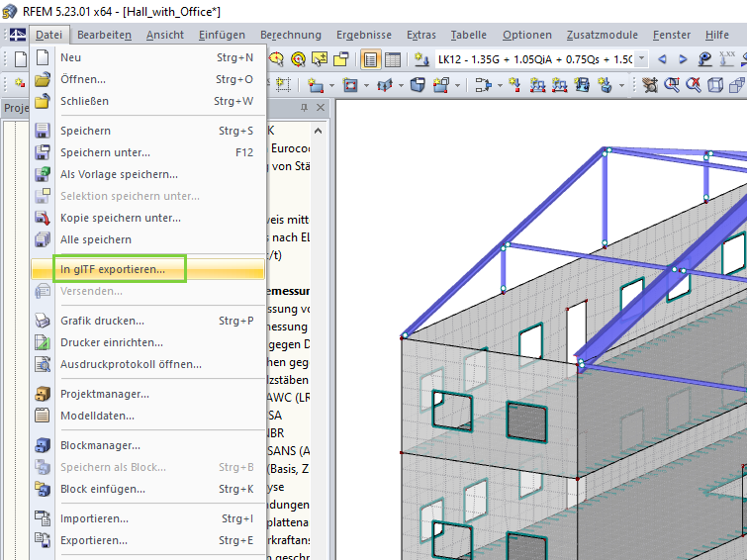Click 'Schließen' in the Datei menu
Viewport: 747px width, 560px height.
pos(147,101)
